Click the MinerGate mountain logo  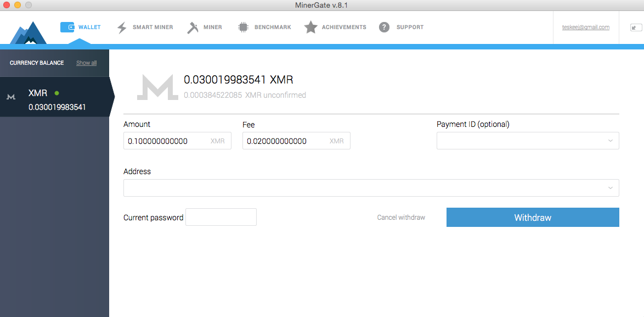click(x=29, y=32)
